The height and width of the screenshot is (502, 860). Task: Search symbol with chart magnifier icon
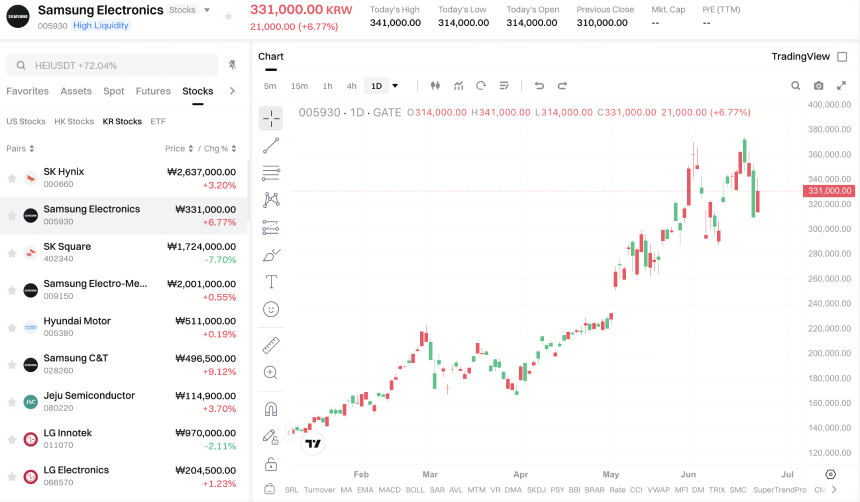point(795,86)
